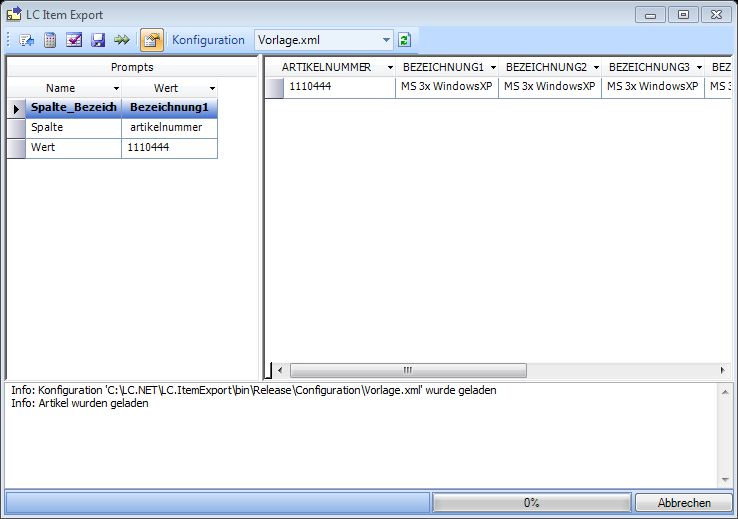Click the checkmark validation toolbar icon
Image resolution: width=738 pixels, height=519 pixels.
(x=74, y=40)
